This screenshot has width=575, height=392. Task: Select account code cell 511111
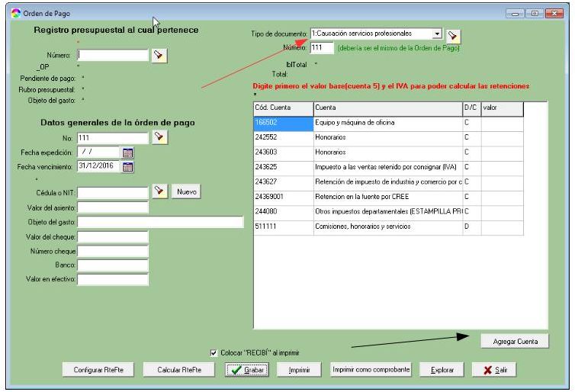284,228
